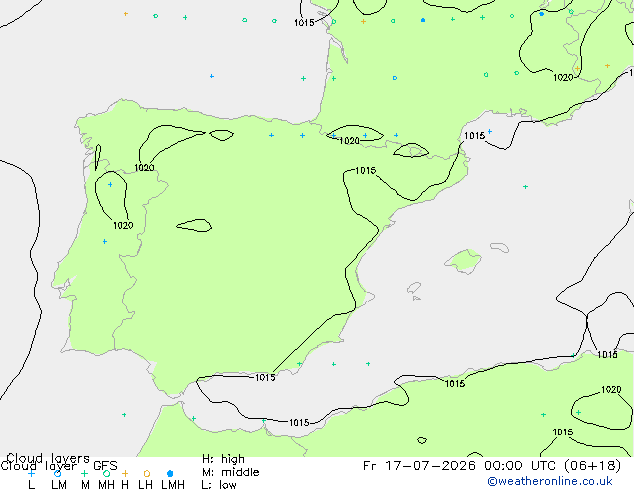Image resolution: width=634 pixels, height=490 pixels.
Task: Click the forecast date 'Fr 17-07-2026 00:00 UTC'
Action: pos(461,466)
